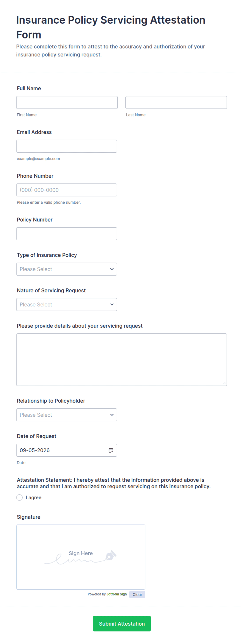Image resolution: width=241 pixels, height=644 pixels.
Task: Click the Policy Number input
Action: point(67,234)
